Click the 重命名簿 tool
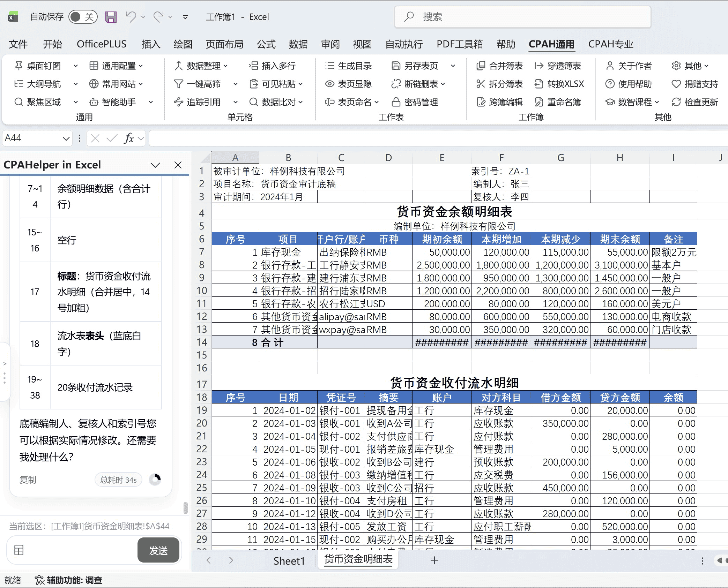This screenshot has height=588, width=728. click(x=558, y=102)
